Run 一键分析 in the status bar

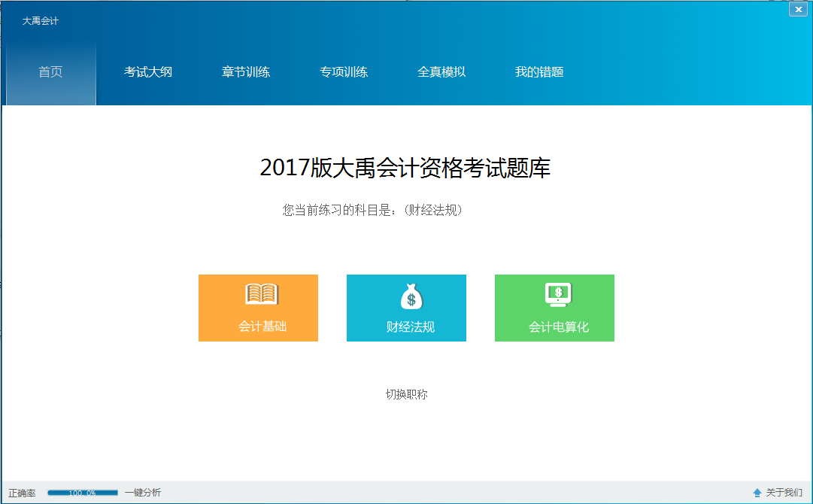143,493
